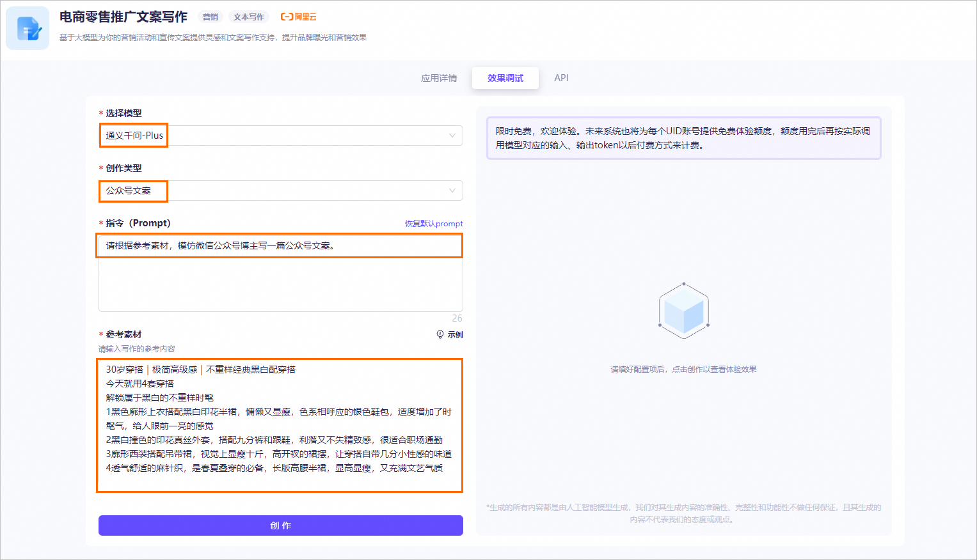Viewport: 977px width, 560px height.
Task: Click the 选择模型 field label
Action: pyautogui.click(x=123, y=113)
